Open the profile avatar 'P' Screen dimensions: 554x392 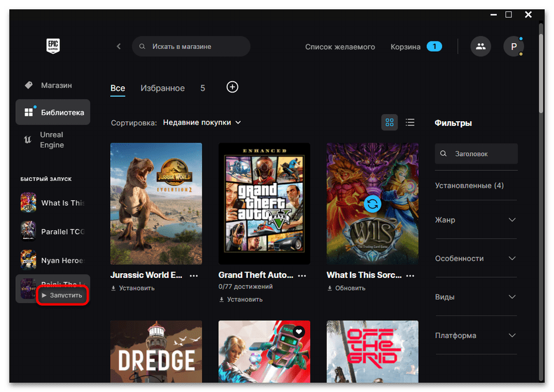pyautogui.click(x=513, y=46)
